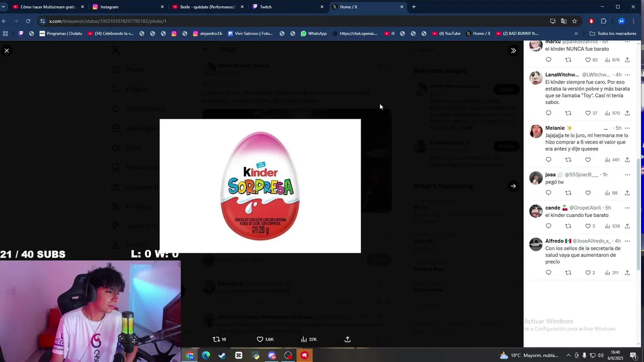Open Chrome's three-dot menu
The height and width of the screenshot is (362, 644).
tap(633, 21)
